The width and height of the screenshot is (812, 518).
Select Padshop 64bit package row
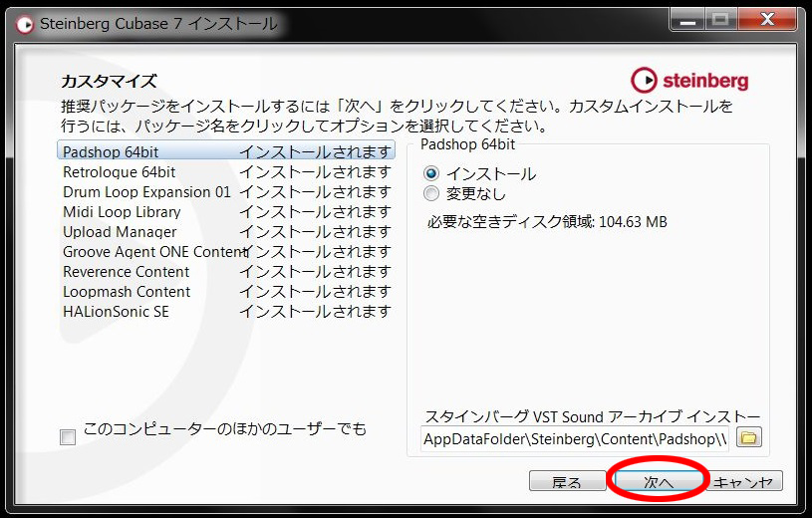pyautogui.click(x=226, y=151)
